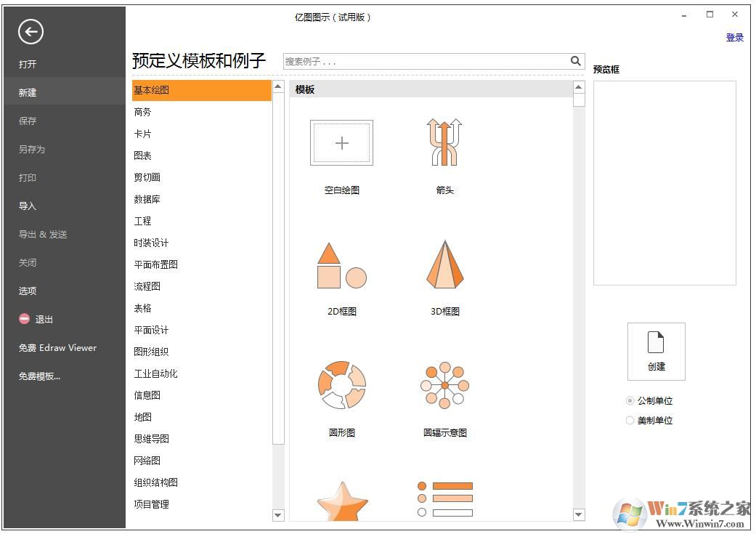Switch to the 商务 template category
756x534 pixels.
coord(142,112)
